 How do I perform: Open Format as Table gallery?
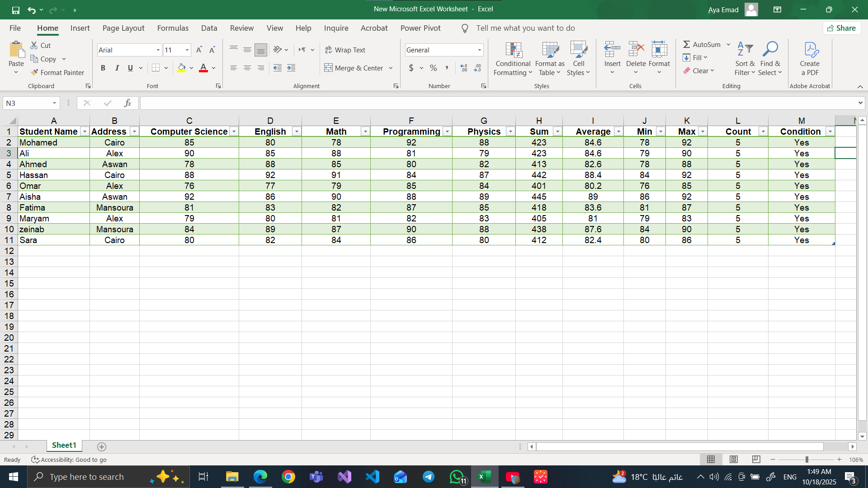click(x=550, y=50)
